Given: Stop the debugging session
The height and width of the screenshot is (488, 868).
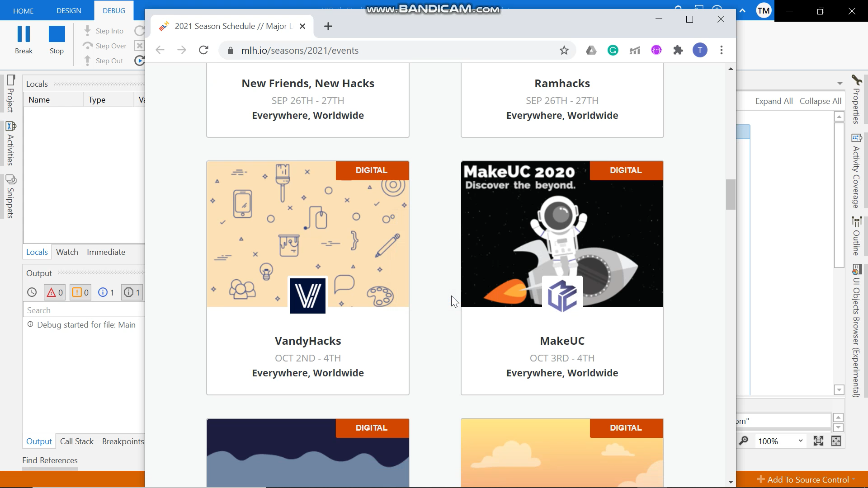Looking at the screenshot, I should 57,40.
